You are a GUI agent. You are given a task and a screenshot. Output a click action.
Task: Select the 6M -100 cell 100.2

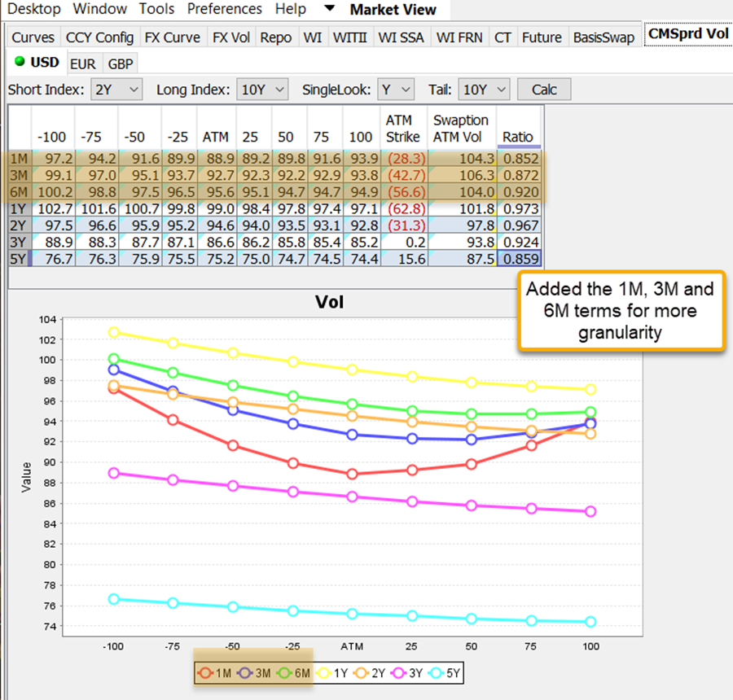coord(53,192)
